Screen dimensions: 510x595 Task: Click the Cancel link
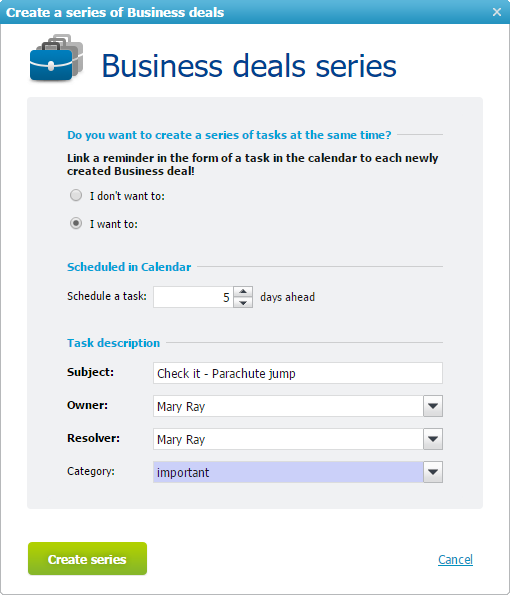pos(455,559)
